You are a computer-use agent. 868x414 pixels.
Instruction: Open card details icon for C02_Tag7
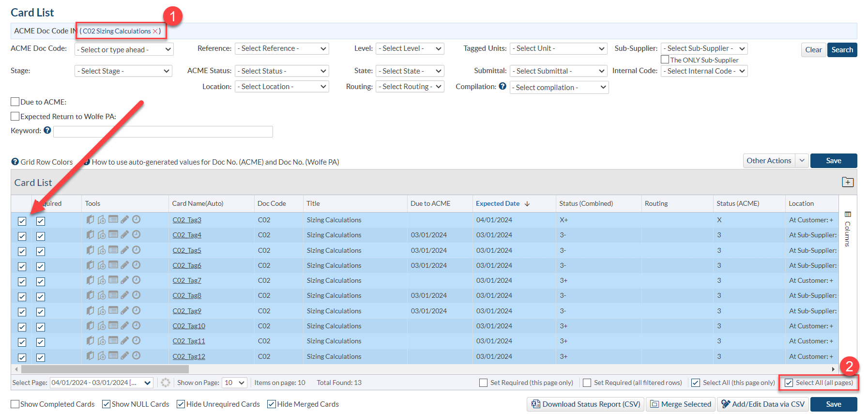[113, 280]
